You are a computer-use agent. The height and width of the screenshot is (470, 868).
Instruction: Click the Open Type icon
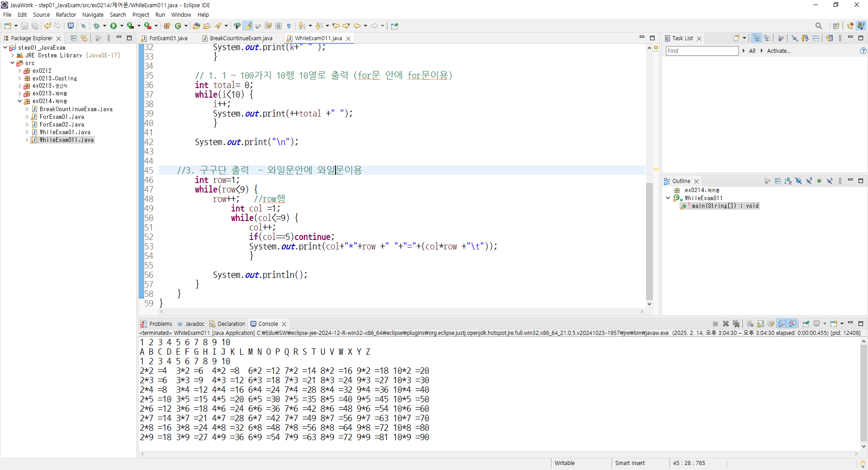[196, 26]
